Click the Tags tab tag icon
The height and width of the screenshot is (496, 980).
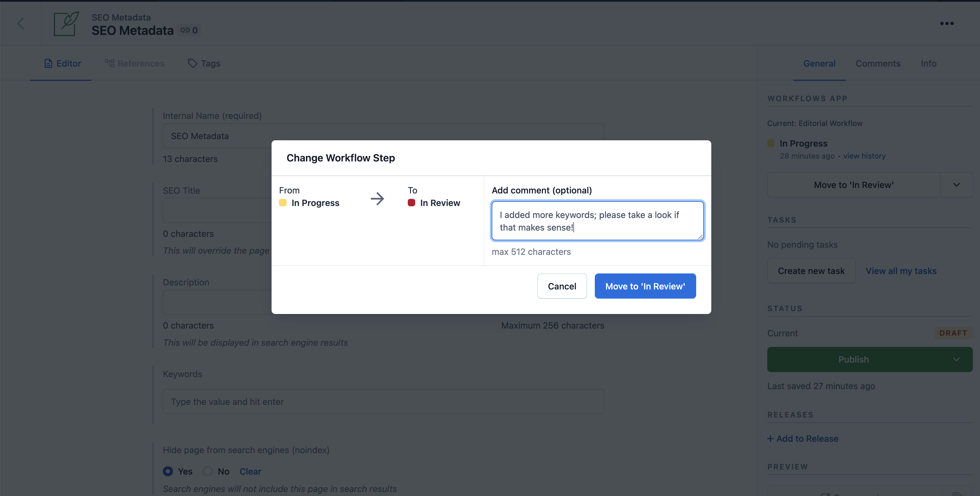192,63
